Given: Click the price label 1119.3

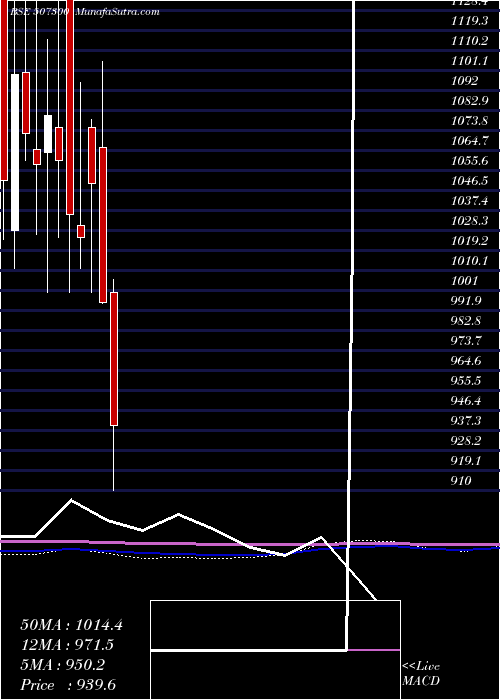Looking at the screenshot, I should (x=470, y=21).
